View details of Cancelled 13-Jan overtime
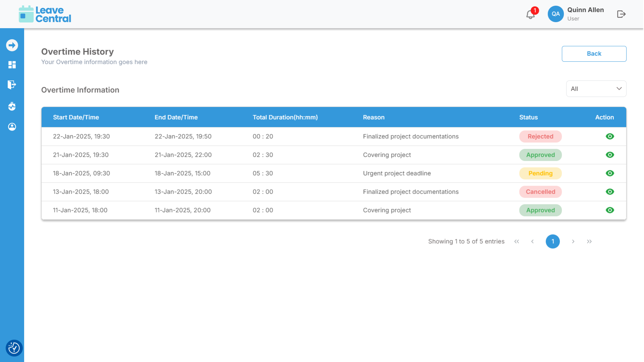Screen dimensions: 644x362 coord(610,192)
